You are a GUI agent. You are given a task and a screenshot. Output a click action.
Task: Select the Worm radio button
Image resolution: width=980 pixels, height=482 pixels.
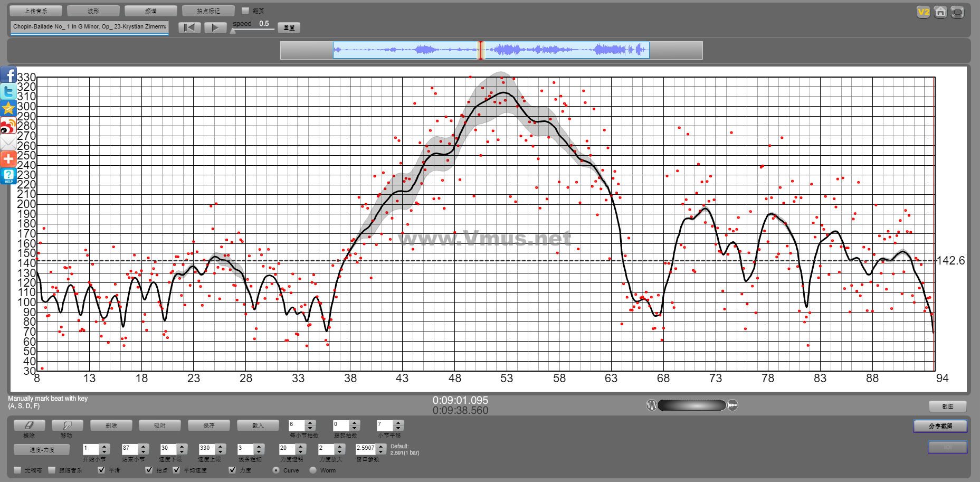click(313, 470)
